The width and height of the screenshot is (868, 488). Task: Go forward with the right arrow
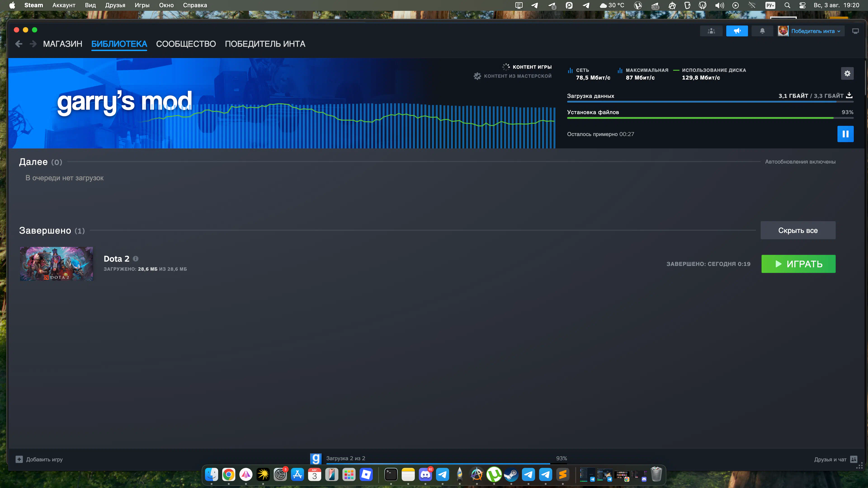point(33,44)
